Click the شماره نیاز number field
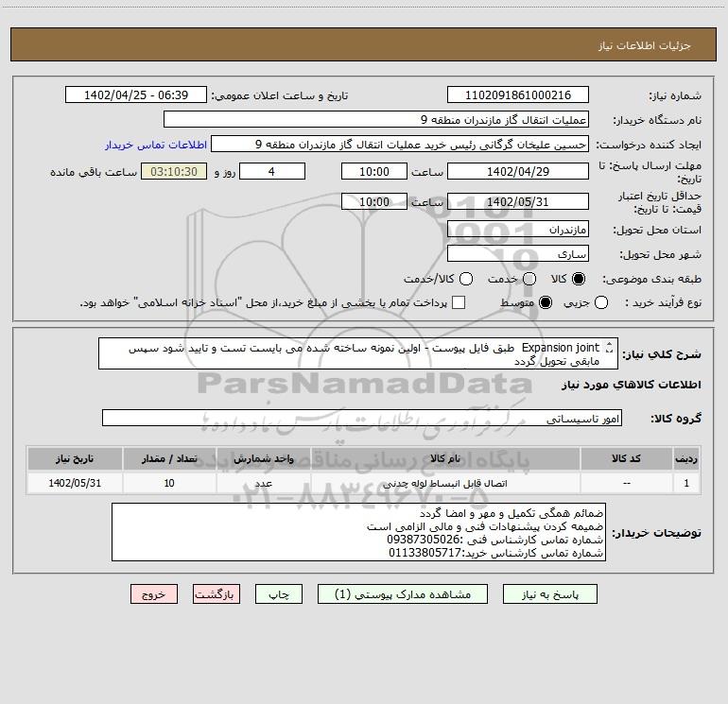This screenshot has height=704, width=728. click(x=518, y=95)
